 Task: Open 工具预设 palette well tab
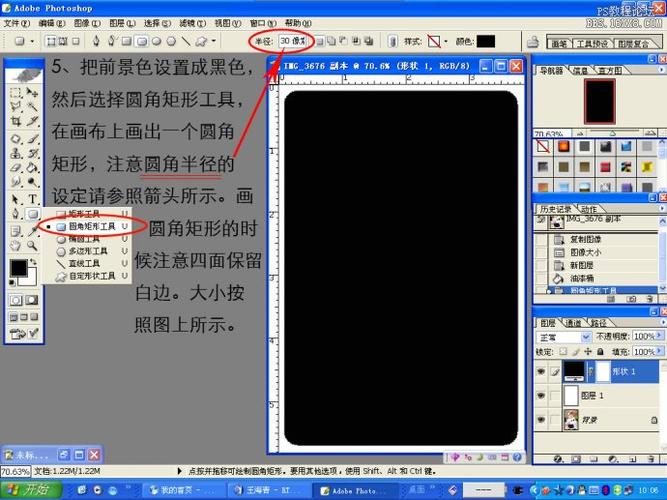click(591, 43)
